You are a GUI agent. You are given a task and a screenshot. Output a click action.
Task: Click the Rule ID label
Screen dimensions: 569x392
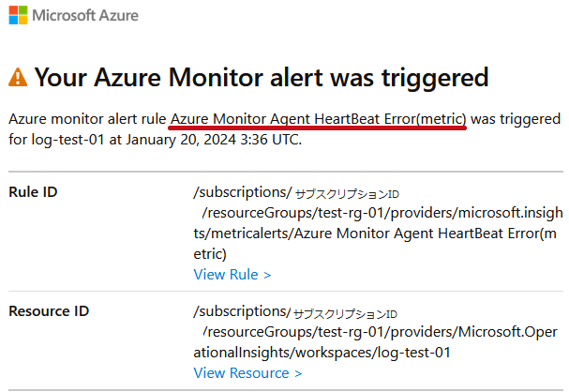(x=33, y=192)
